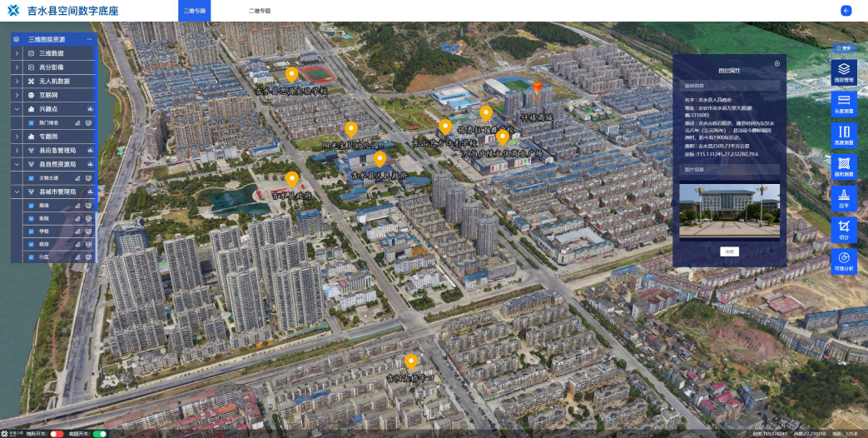Click the map pin above 吉水县政府
The image size is (868, 438).
click(292, 179)
